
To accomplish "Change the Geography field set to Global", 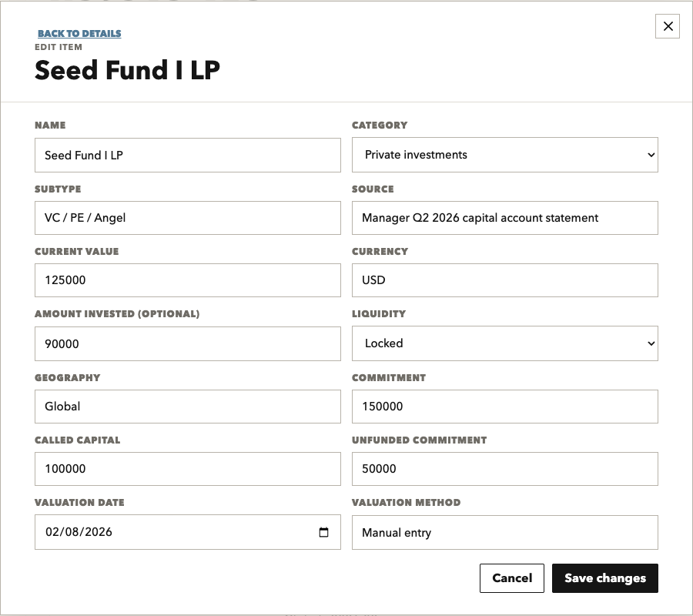I will coord(188,407).
